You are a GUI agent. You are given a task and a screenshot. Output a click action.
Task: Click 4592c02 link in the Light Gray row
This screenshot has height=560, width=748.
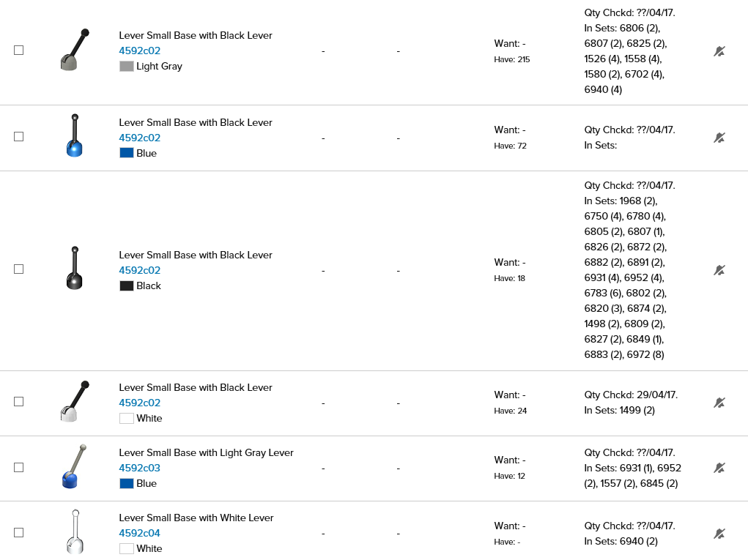(139, 51)
